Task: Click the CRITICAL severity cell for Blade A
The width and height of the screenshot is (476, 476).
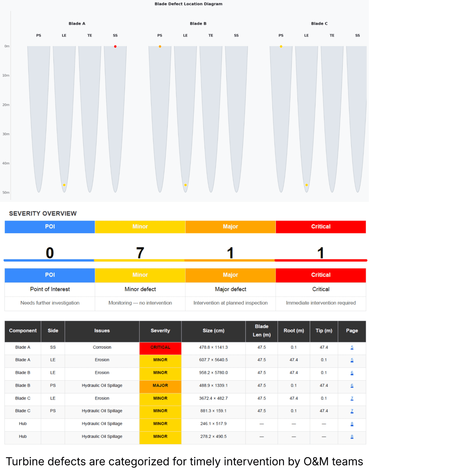Action: [x=160, y=347]
